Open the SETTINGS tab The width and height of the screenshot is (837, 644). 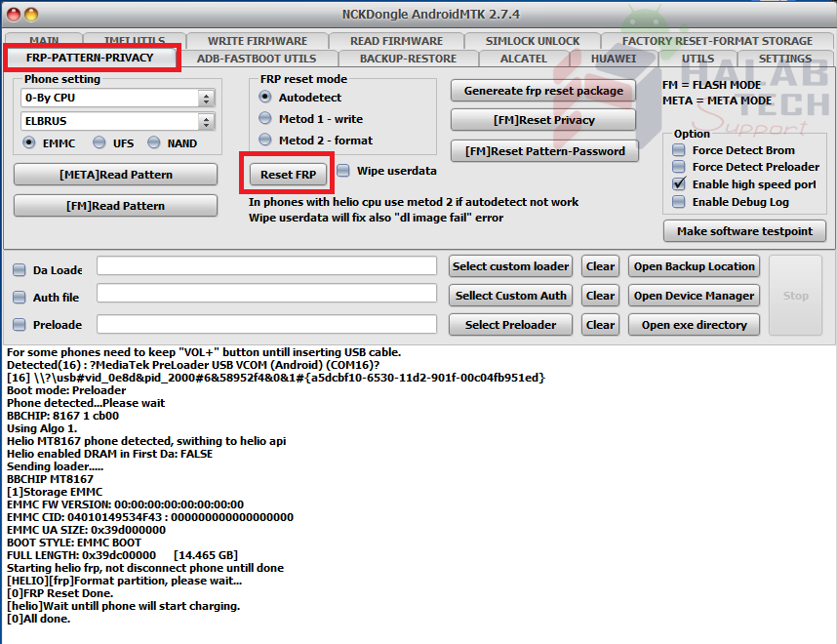coord(784,59)
